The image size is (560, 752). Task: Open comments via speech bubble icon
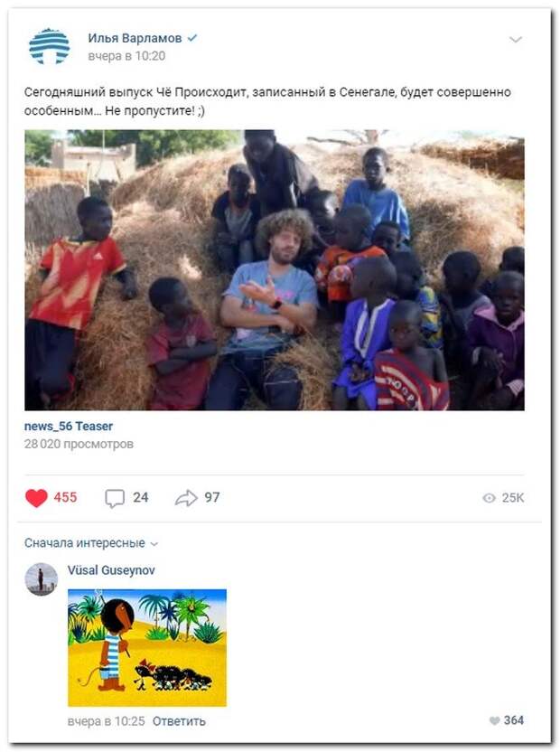114,498
